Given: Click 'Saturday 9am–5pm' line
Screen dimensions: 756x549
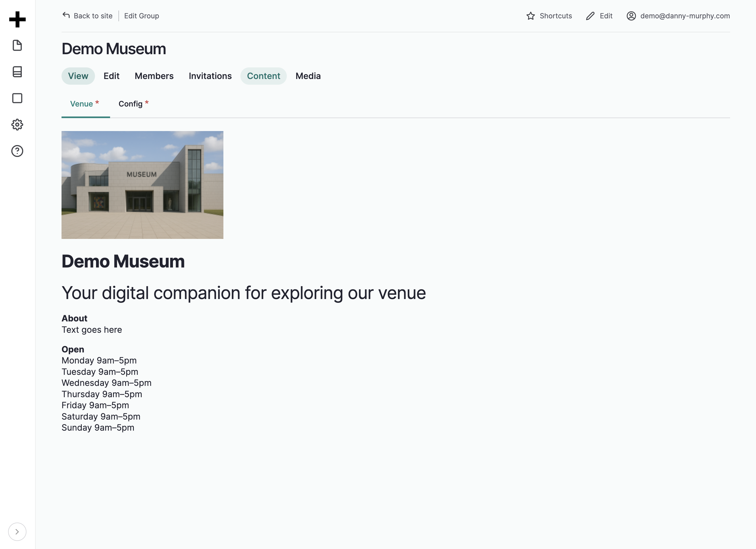Looking at the screenshot, I should tap(101, 416).
